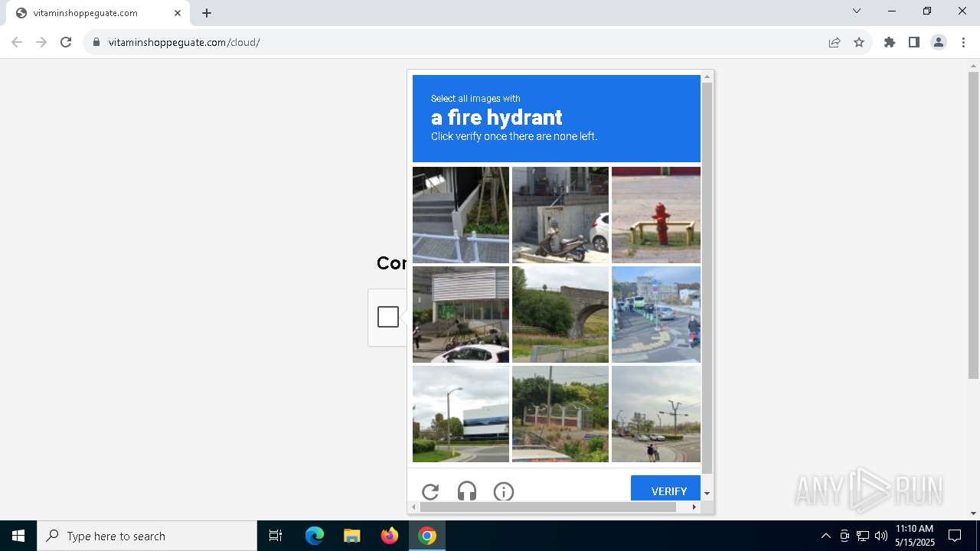The width and height of the screenshot is (980, 551).
Task: Click the taskbar search box
Action: pos(147,536)
